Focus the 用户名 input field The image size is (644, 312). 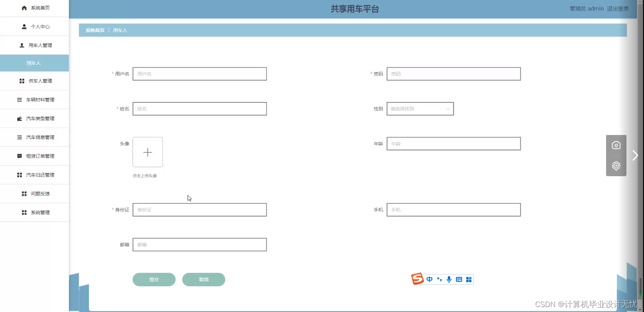pyautogui.click(x=199, y=74)
